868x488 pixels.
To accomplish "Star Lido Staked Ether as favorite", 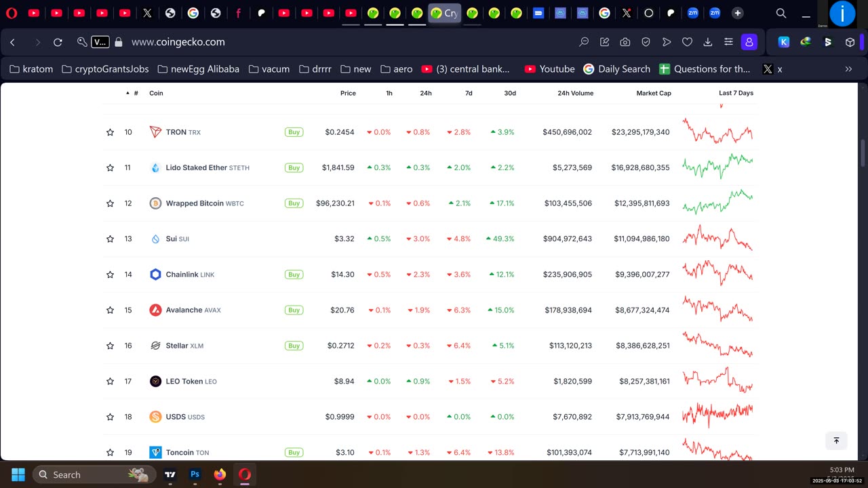I will tap(110, 167).
